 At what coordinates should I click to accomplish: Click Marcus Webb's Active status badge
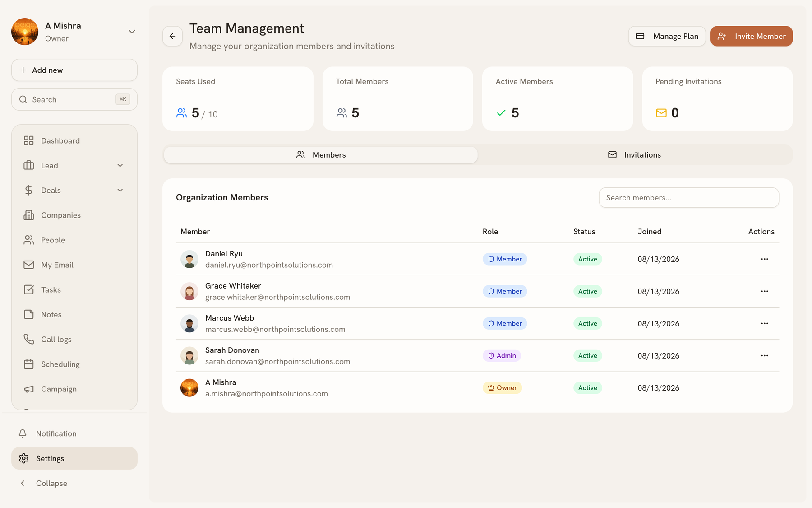[x=587, y=323]
